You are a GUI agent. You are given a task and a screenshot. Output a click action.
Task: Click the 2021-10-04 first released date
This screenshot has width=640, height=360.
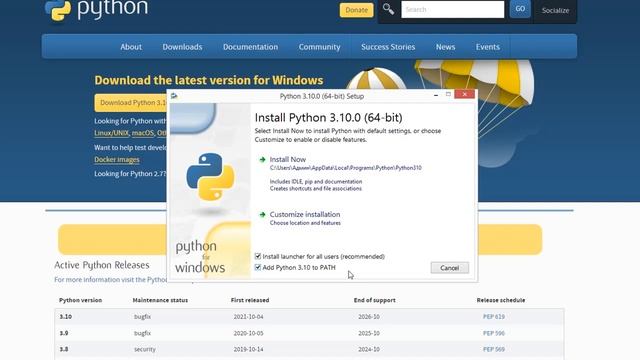[248, 317]
